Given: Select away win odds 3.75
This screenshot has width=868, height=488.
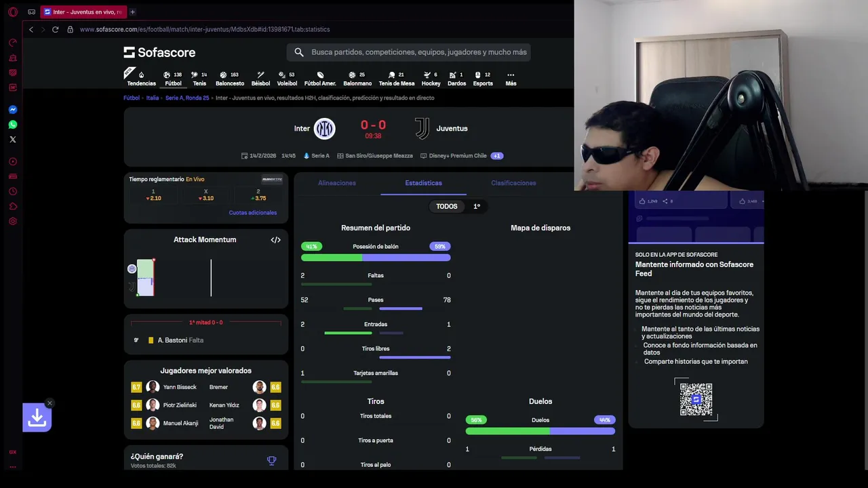Looking at the screenshot, I should (258, 195).
